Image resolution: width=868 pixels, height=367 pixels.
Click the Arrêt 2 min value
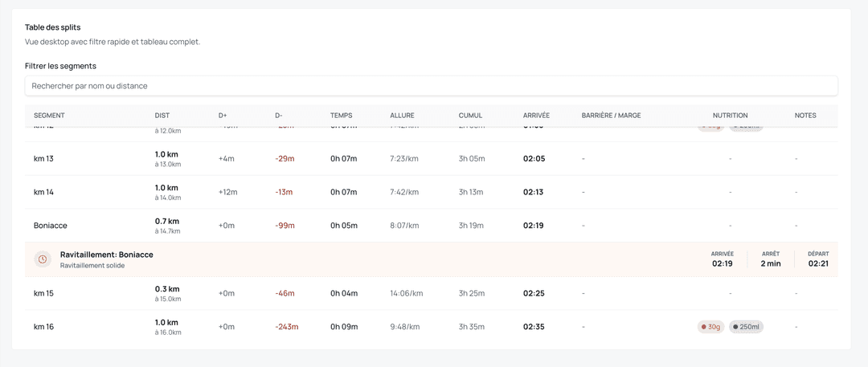(771, 263)
